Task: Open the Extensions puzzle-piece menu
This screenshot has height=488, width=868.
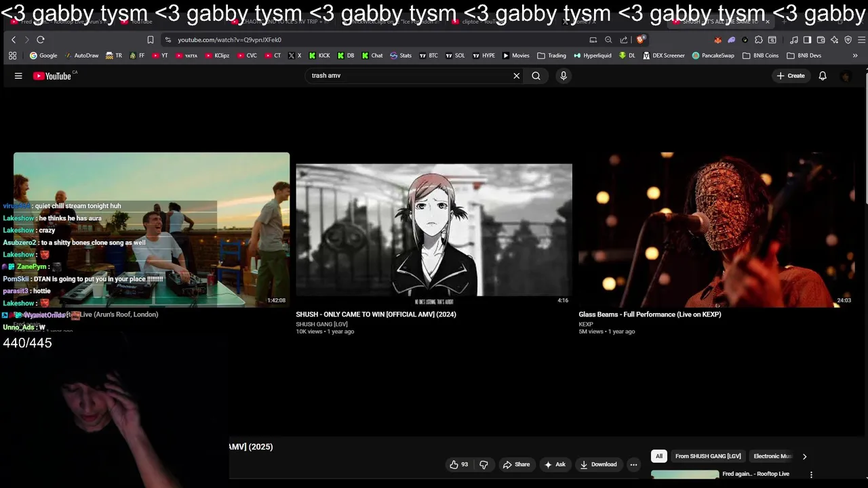Action: tap(759, 40)
